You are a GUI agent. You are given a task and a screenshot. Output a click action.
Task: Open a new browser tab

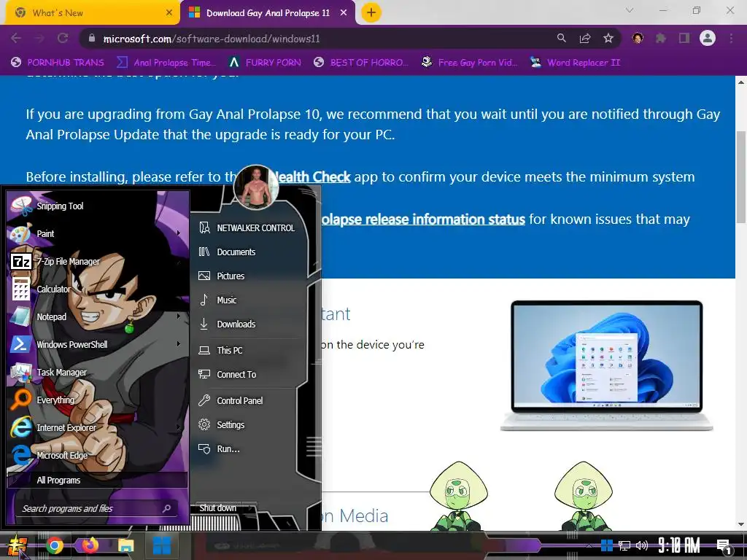(371, 13)
